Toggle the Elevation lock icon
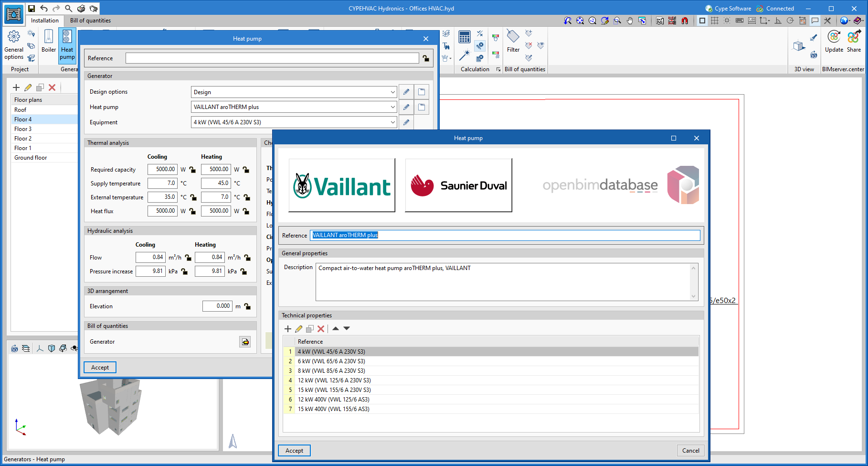This screenshot has width=868, height=466. pyautogui.click(x=247, y=306)
